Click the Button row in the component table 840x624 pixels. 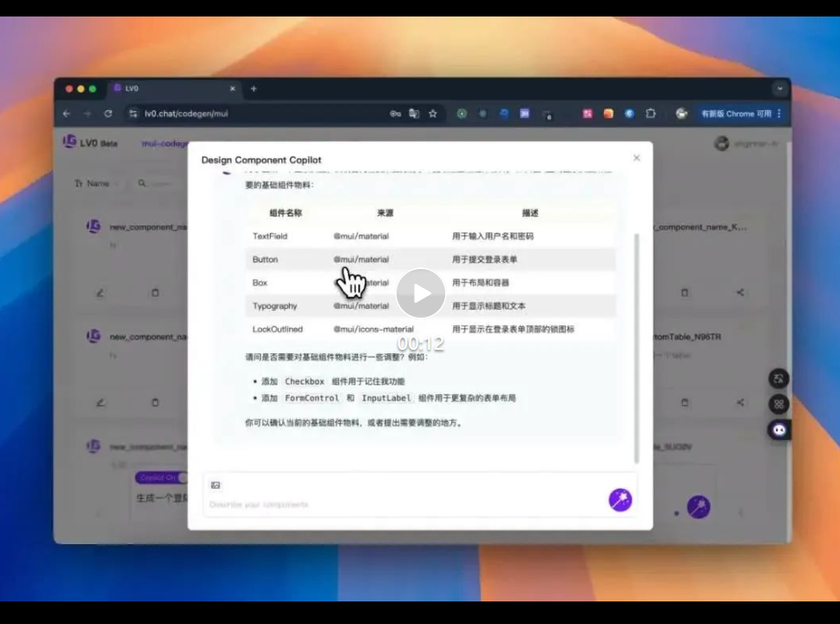click(x=430, y=259)
